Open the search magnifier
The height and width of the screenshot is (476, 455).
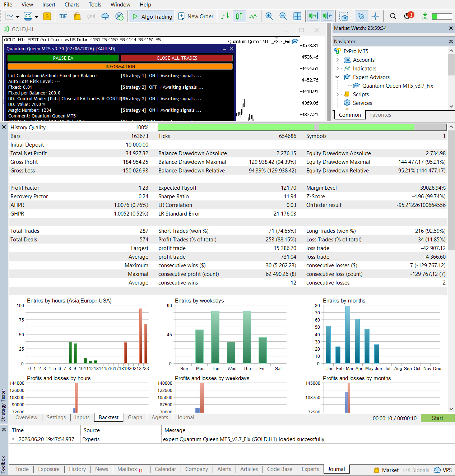coord(393,16)
